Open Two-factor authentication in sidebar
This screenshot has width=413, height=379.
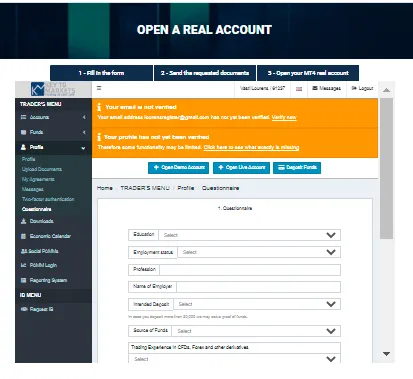48,199
